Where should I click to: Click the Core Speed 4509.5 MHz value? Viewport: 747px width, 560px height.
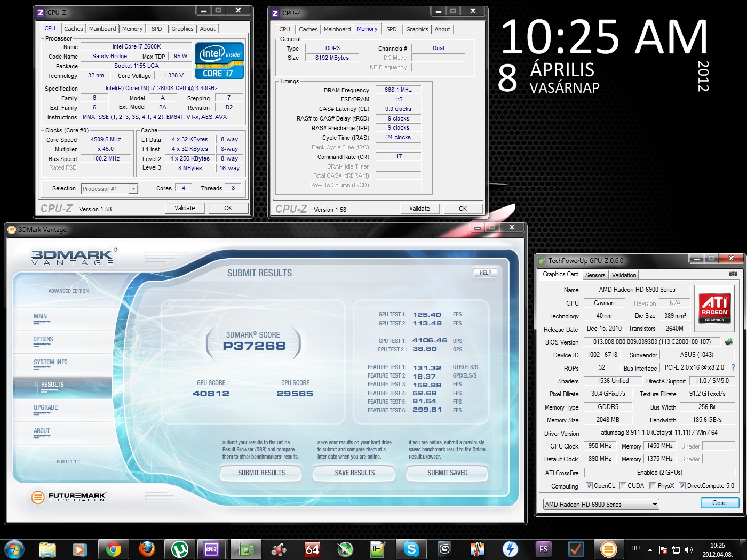[106, 139]
